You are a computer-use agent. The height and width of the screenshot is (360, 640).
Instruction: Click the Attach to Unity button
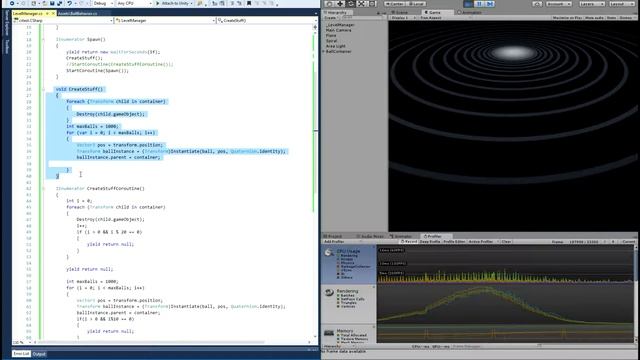tap(173, 3)
